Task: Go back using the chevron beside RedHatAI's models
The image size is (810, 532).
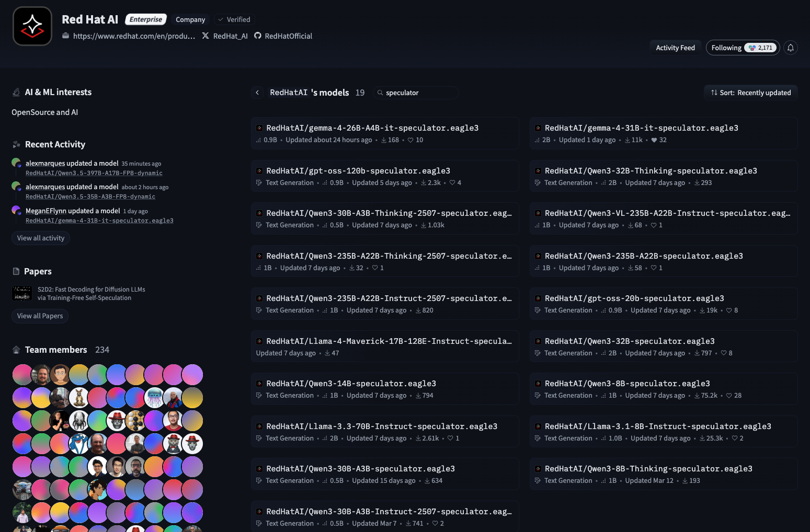Action: click(x=257, y=92)
